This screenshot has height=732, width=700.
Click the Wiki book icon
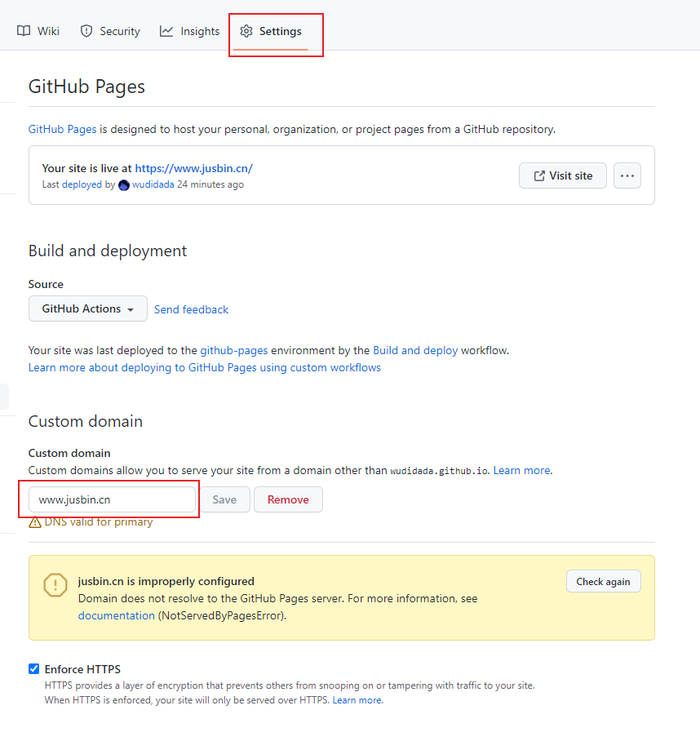(24, 31)
